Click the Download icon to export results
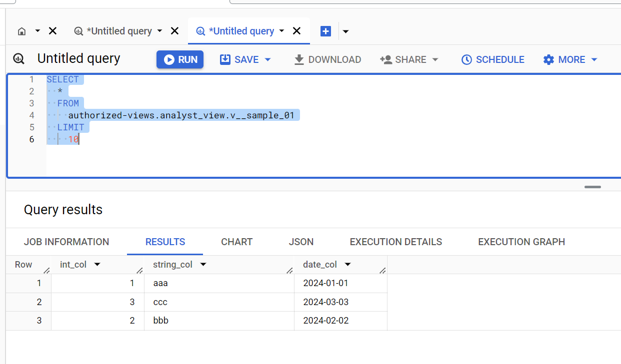Image resolution: width=621 pixels, height=364 pixels. 299,59
